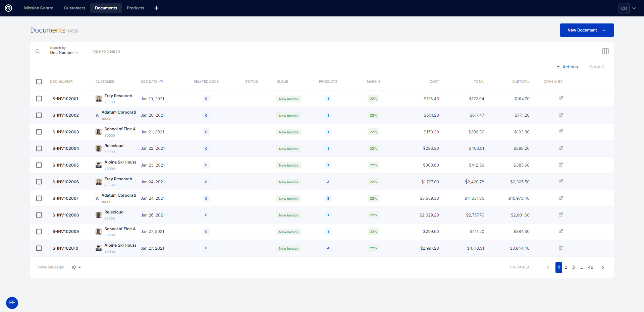Open the Rows per page dropdown
Screen dimensions: 644x312
point(76,267)
